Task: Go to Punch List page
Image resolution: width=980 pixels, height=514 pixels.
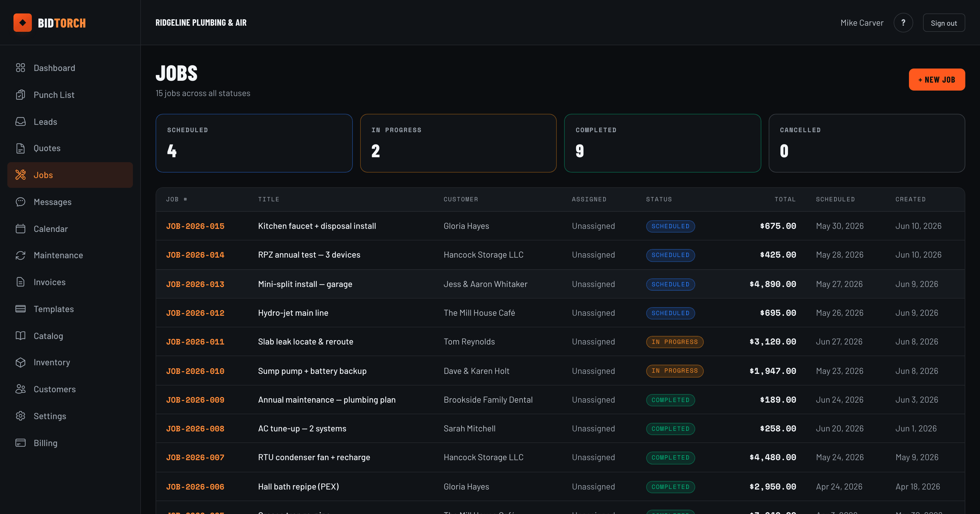Action: pyautogui.click(x=70, y=95)
